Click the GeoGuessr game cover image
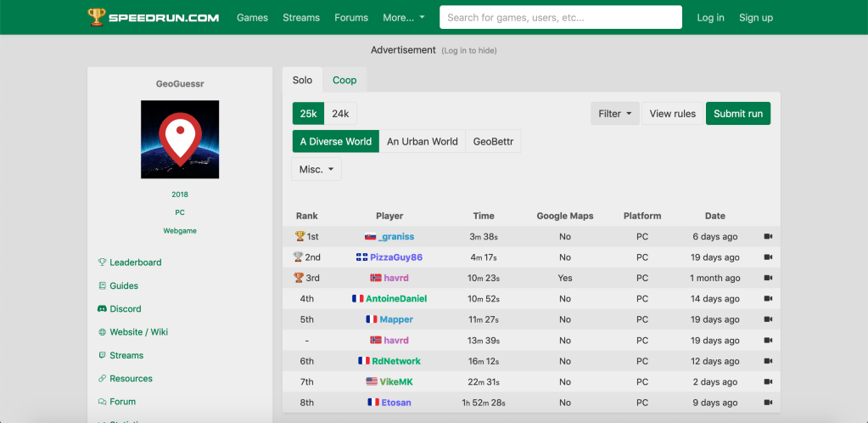 180,139
